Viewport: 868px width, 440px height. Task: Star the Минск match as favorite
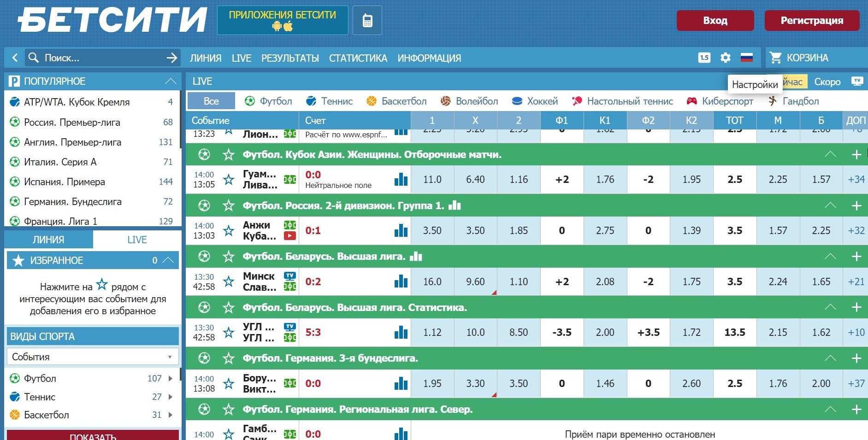[x=229, y=281]
